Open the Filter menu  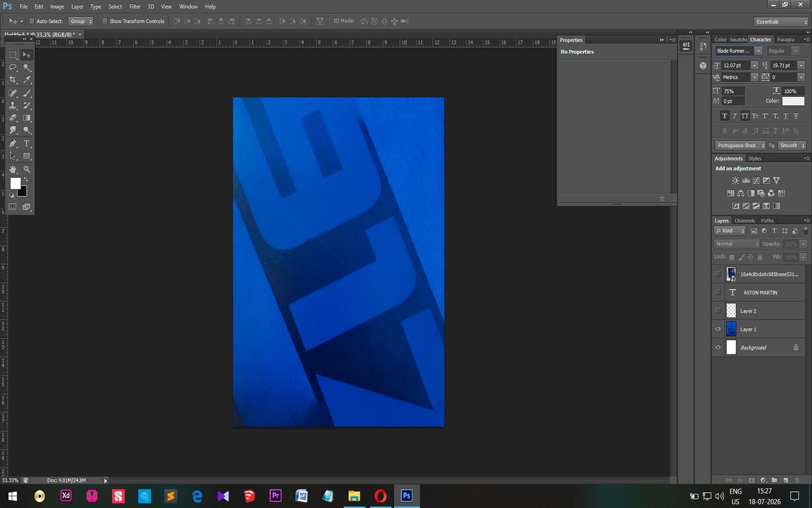134,7
